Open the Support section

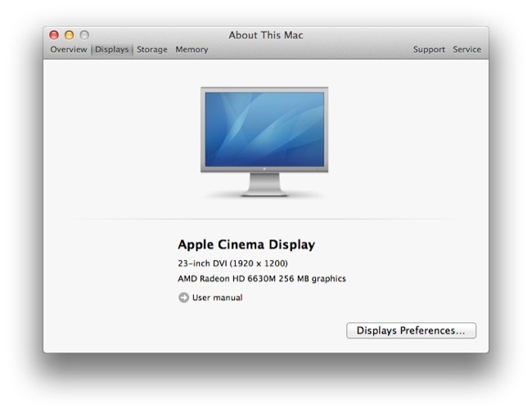[429, 50]
